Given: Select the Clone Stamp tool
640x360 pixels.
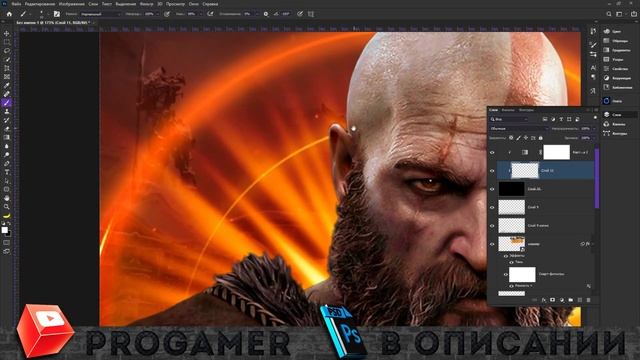Looking at the screenshot, I should pos(7,111).
